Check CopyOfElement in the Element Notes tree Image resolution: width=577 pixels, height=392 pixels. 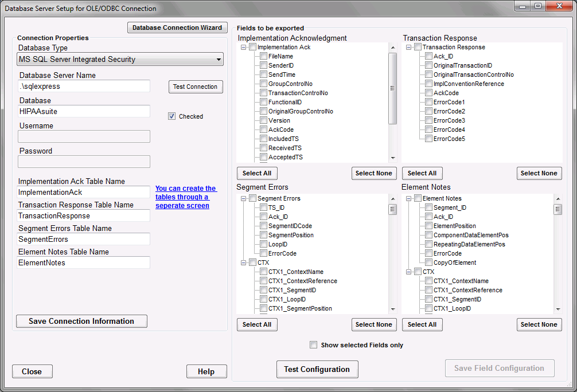(428, 262)
